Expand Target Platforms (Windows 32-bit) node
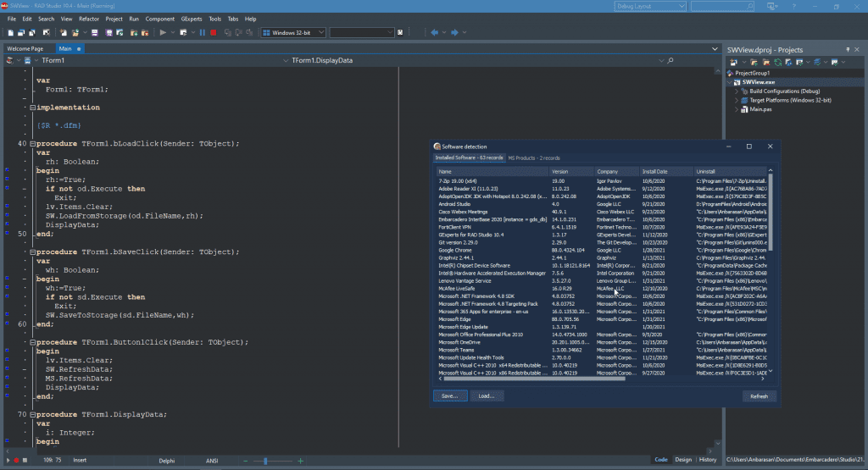This screenshot has height=470, width=868. [737, 100]
